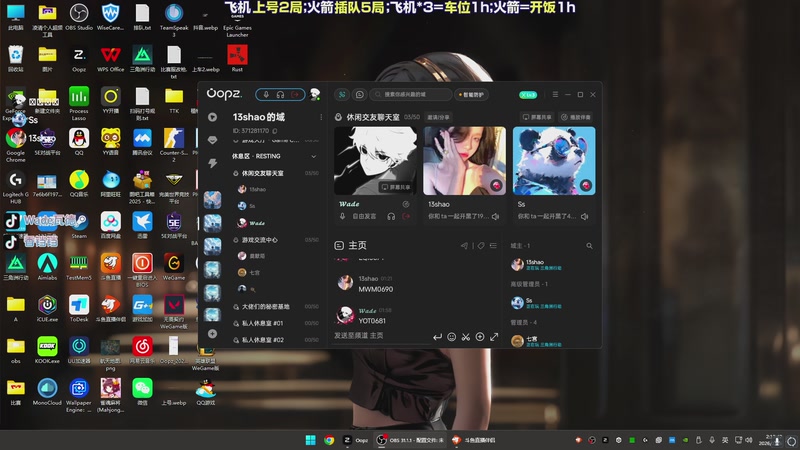Open the emoji picker in chat input
The height and width of the screenshot is (450, 800).
(x=452, y=337)
